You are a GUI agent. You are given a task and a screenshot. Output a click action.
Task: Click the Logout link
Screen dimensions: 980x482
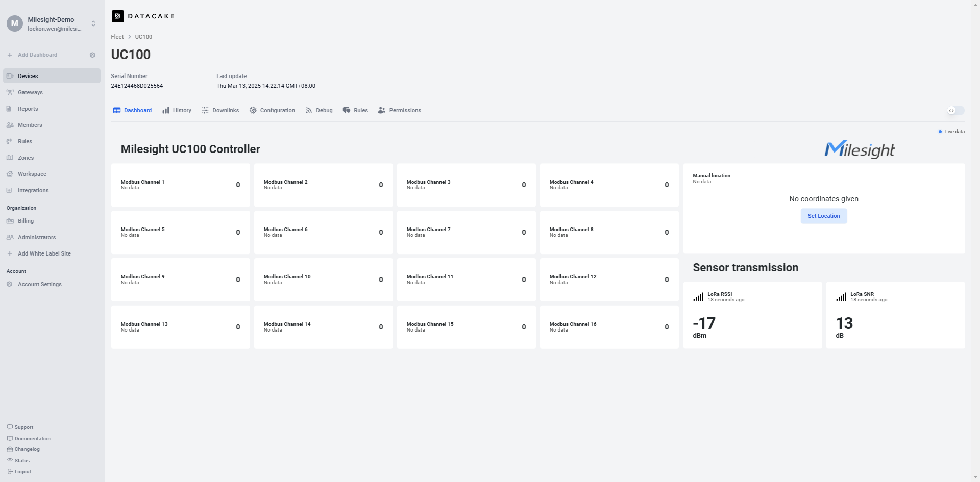click(x=22, y=472)
